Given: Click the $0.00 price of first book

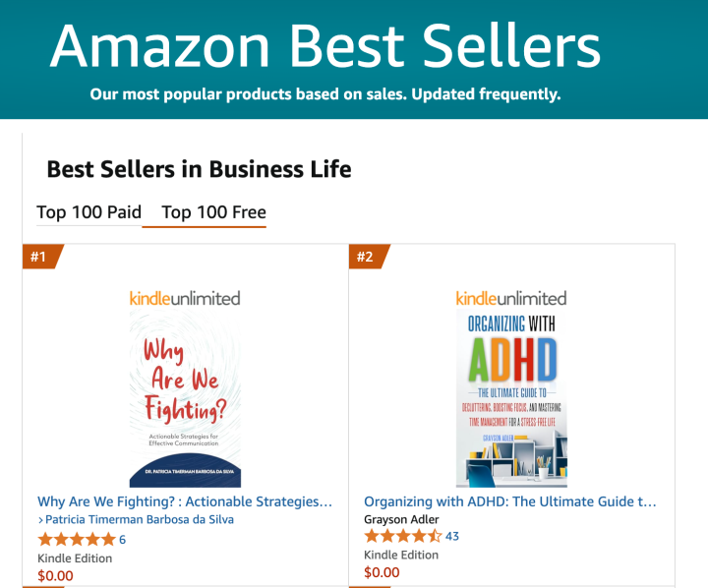Looking at the screenshot, I should click(55, 576).
